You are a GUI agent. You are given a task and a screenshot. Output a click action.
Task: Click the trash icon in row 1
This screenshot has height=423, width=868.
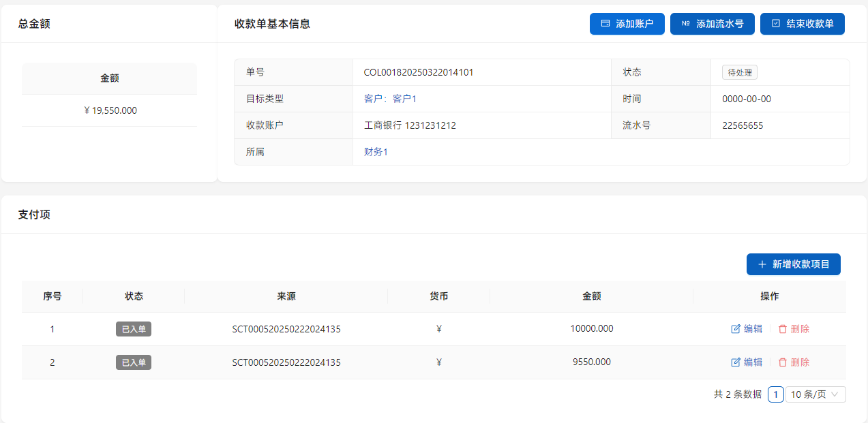(x=783, y=329)
